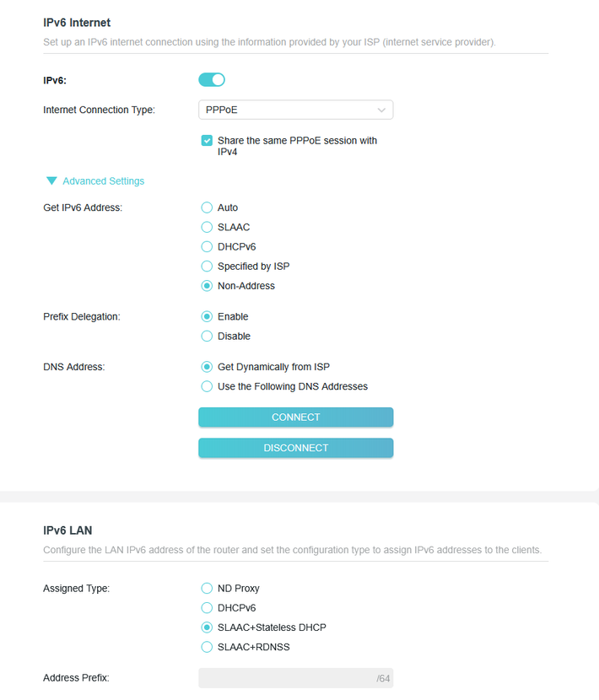599x700 pixels.
Task: Collapse the Advanced Settings section
Action: coord(103,181)
